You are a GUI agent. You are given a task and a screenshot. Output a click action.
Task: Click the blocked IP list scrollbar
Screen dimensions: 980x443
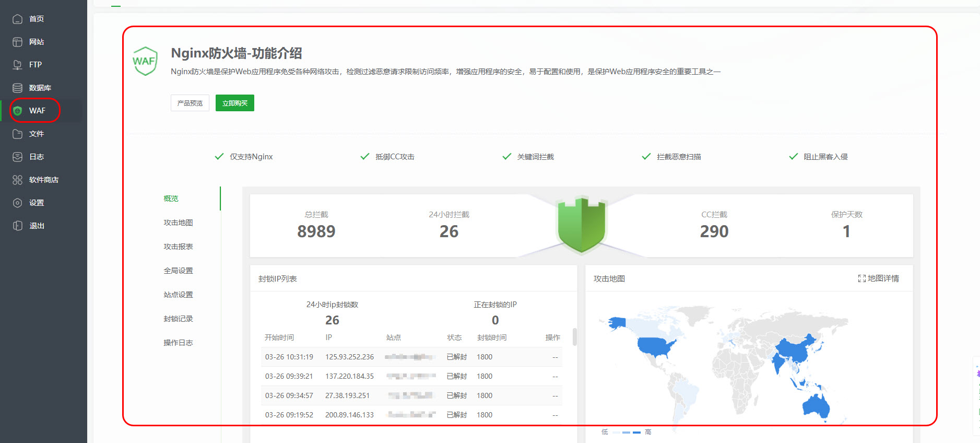[x=575, y=337]
